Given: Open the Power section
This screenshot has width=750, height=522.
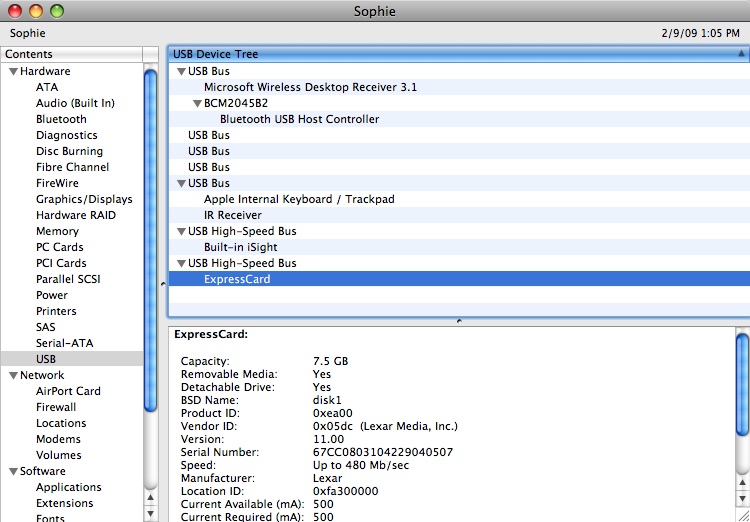Looking at the screenshot, I should click(x=52, y=295).
